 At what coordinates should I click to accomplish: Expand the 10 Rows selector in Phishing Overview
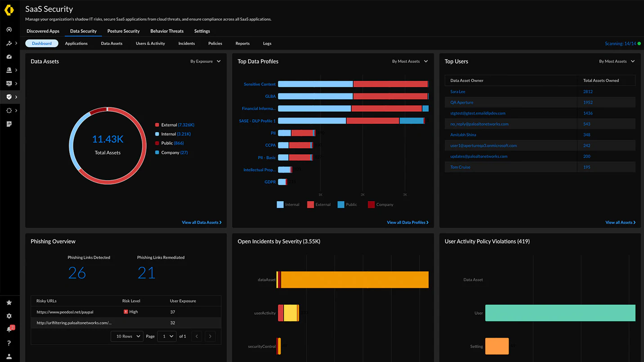[x=126, y=336]
